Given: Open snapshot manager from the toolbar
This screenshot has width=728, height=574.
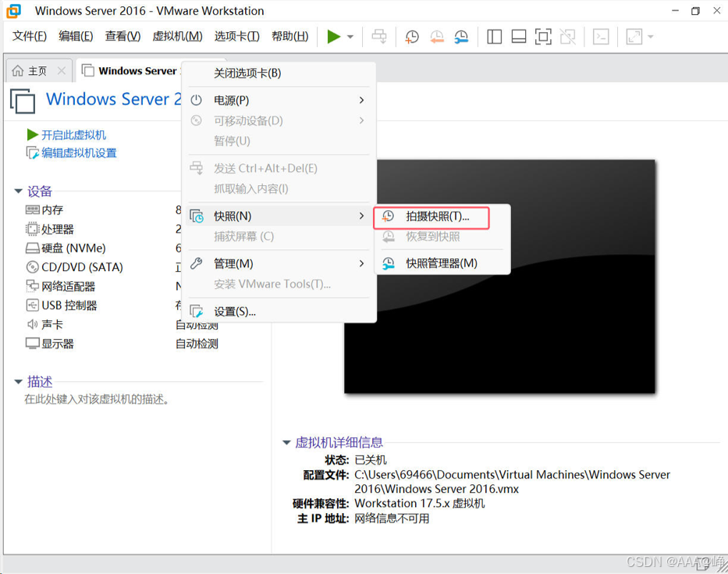Looking at the screenshot, I should pos(461,37).
